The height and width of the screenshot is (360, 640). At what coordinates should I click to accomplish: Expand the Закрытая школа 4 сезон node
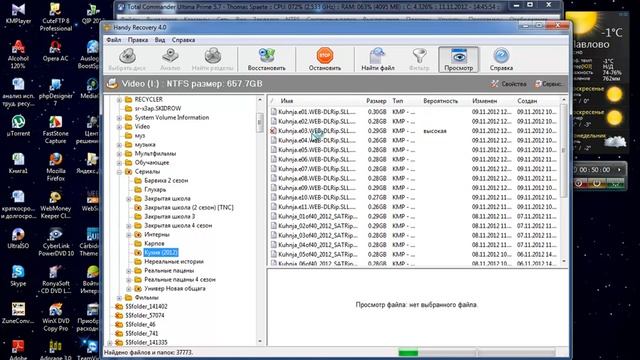point(129,225)
